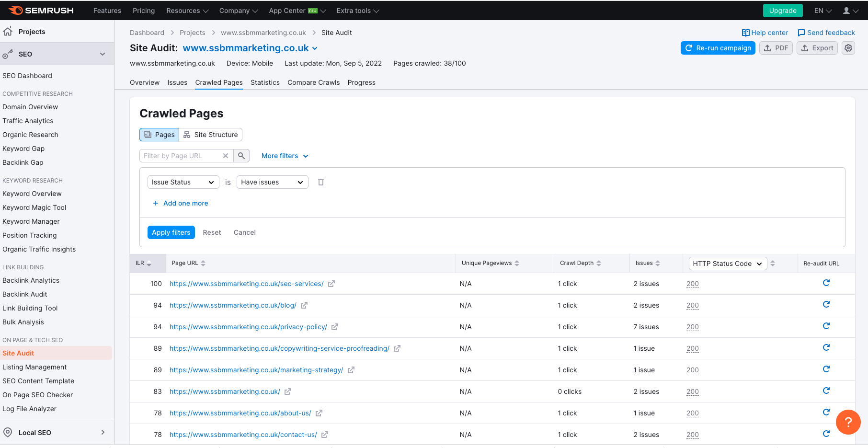Click Apply filters button

pyautogui.click(x=171, y=232)
